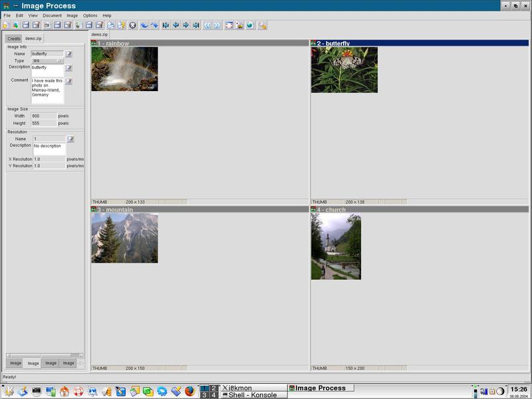Click the red cancel icon in the toolbar
532x399 pixels.
pos(132,25)
